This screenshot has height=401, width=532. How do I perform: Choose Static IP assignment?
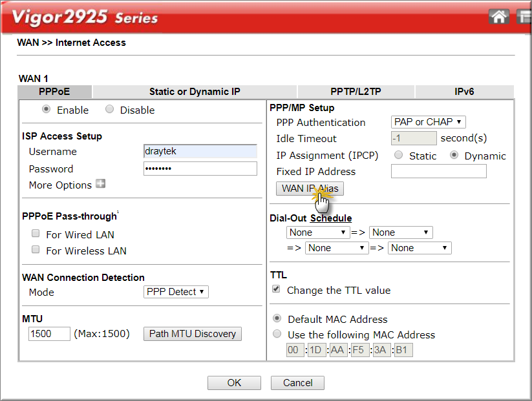(x=398, y=155)
